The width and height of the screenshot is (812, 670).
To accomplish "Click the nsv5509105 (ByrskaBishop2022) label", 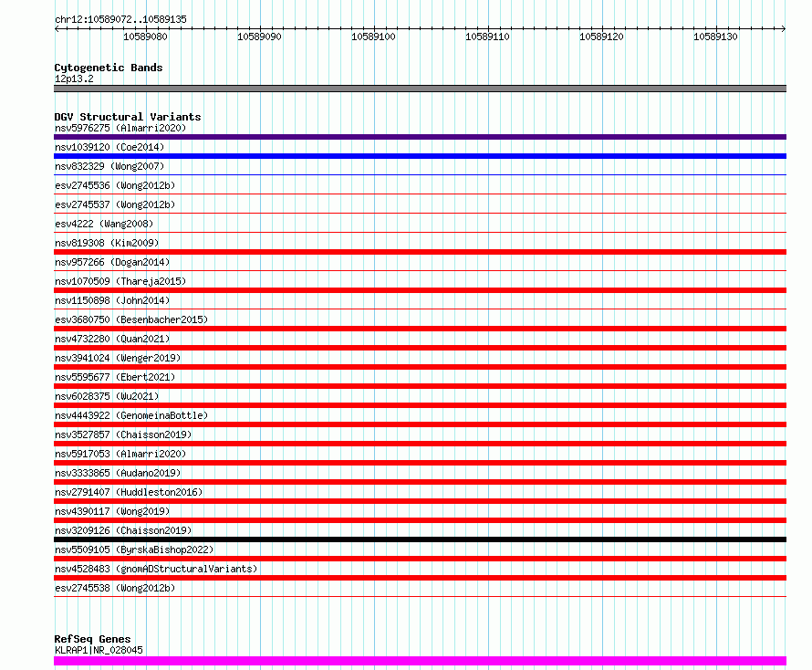I will point(134,550).
